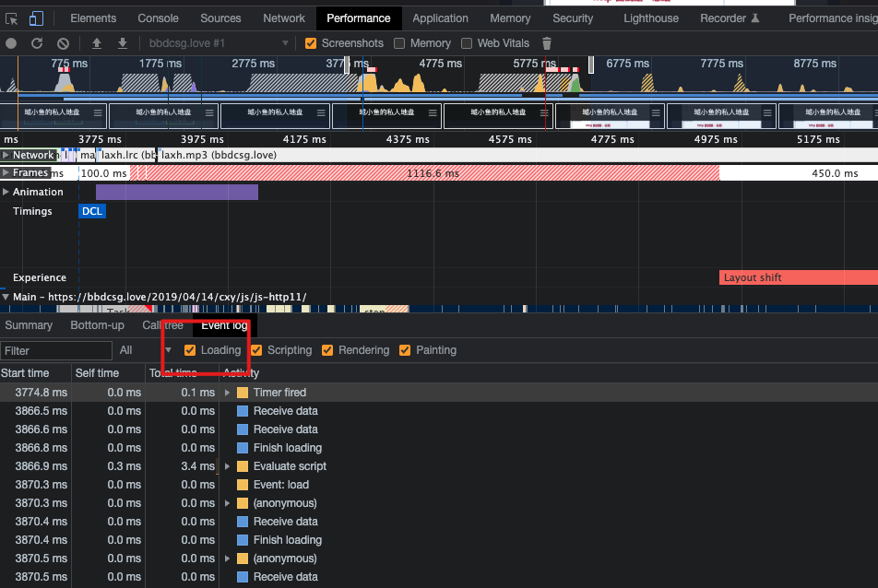
Task: Select the blue swatch beside Finish loading at 3866.8 ms
Action: pos(243,448)
